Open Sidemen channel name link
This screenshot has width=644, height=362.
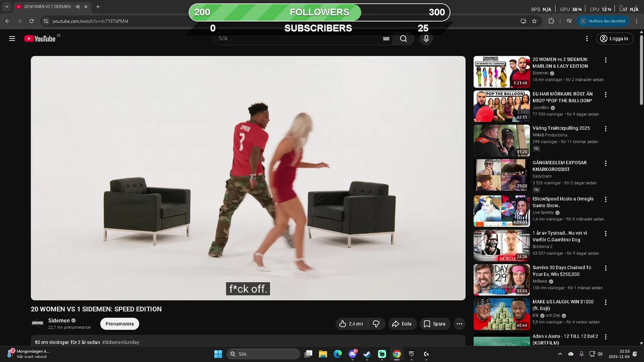pyautogui.click(x=59, y=320)
